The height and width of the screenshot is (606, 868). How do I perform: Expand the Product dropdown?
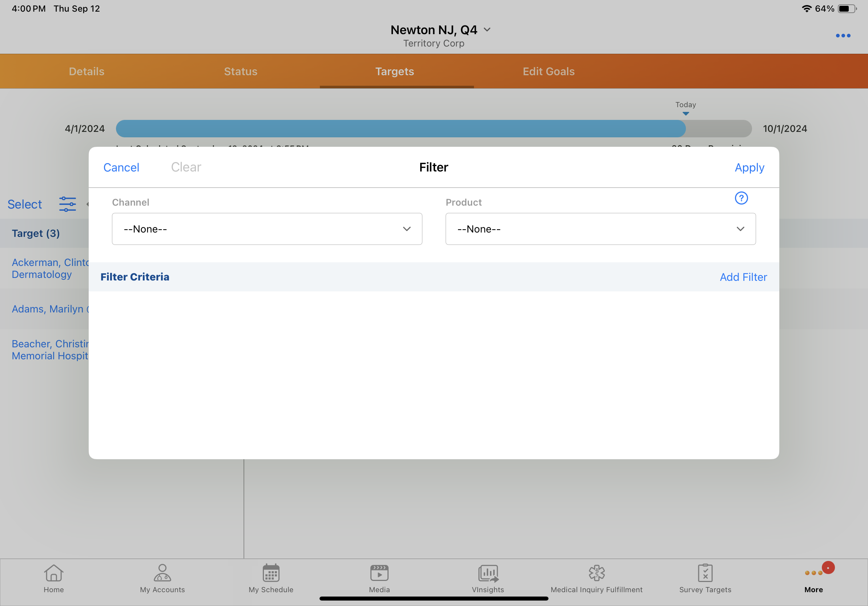(x=600, y=229)
